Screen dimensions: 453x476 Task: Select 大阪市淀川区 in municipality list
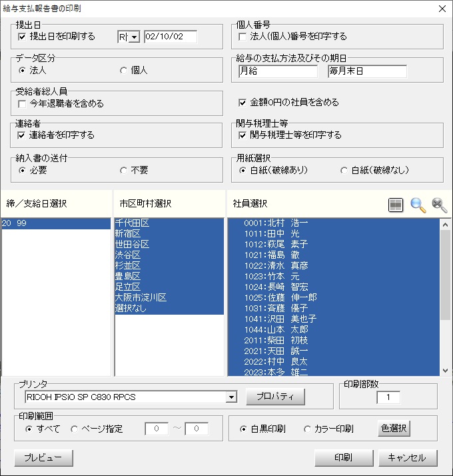[169, 298]
